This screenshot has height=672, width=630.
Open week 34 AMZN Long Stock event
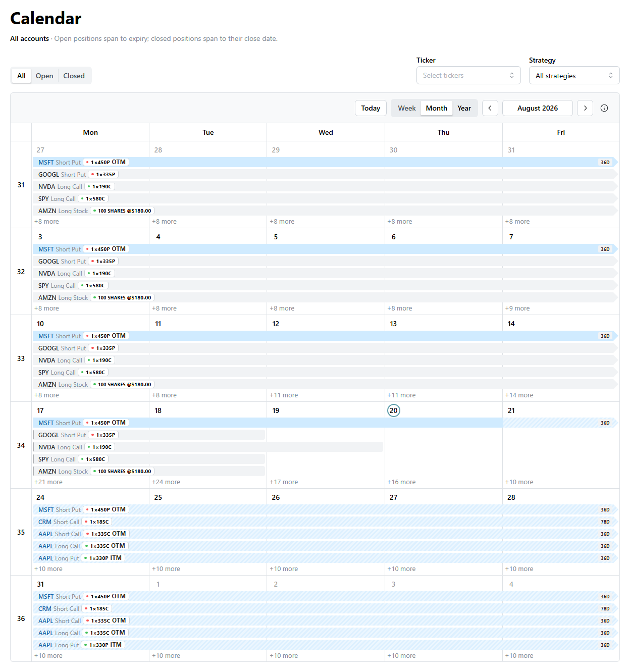pyautogui.click(x=149, y=471)
